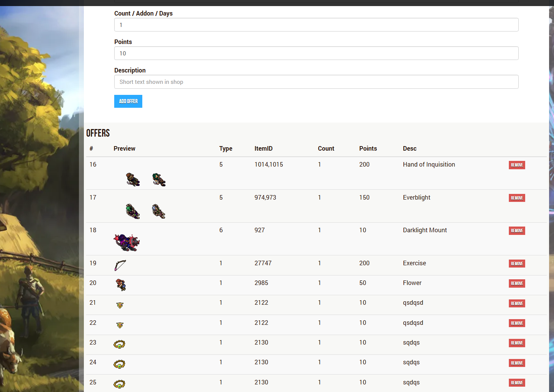Click row number 16 cell
Image resolution: width=554 pixels, height=392 pixels.
(x=93, y=164)
